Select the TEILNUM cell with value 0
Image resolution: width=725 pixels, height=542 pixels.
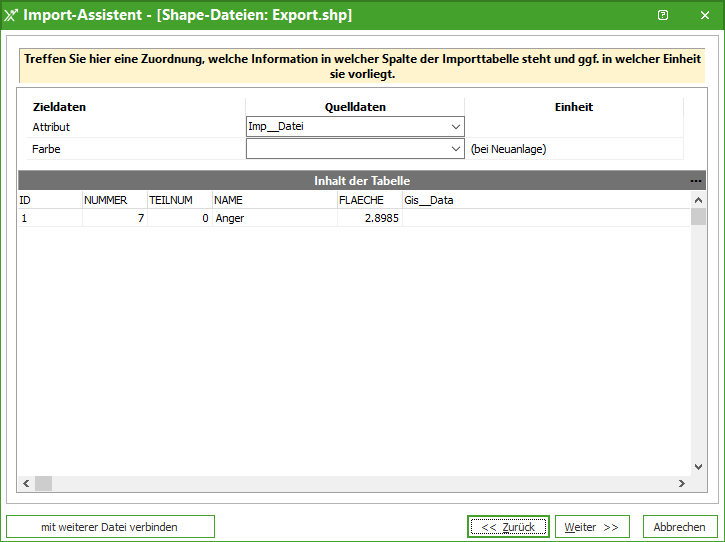pos(180,218)
